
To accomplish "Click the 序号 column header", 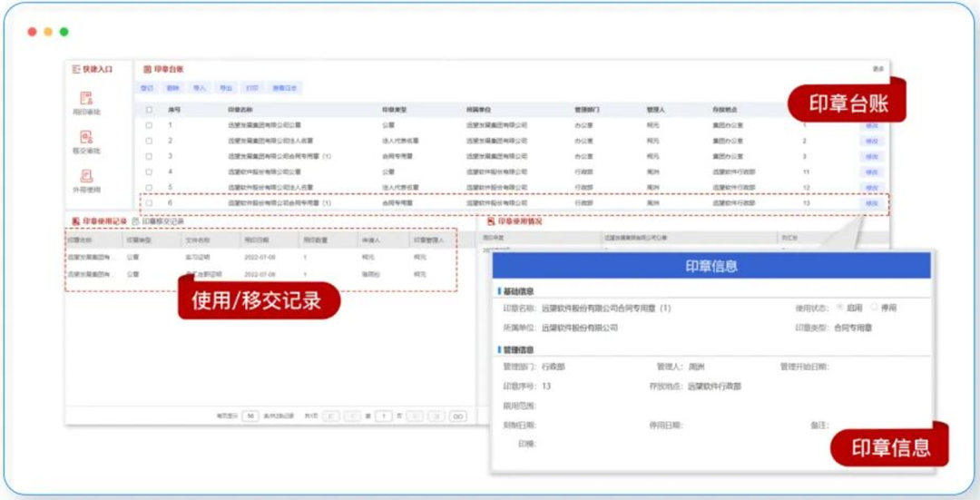I will tap(173, 110).
